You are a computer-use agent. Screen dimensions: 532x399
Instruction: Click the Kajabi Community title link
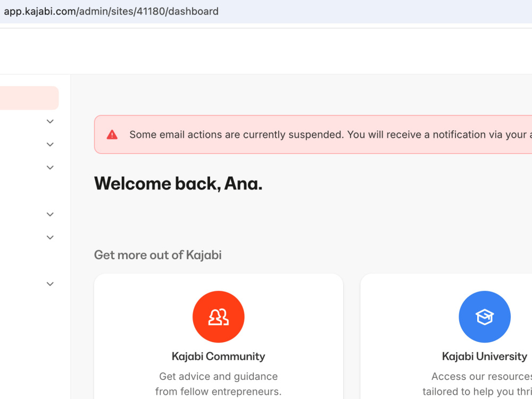point(219,356)
